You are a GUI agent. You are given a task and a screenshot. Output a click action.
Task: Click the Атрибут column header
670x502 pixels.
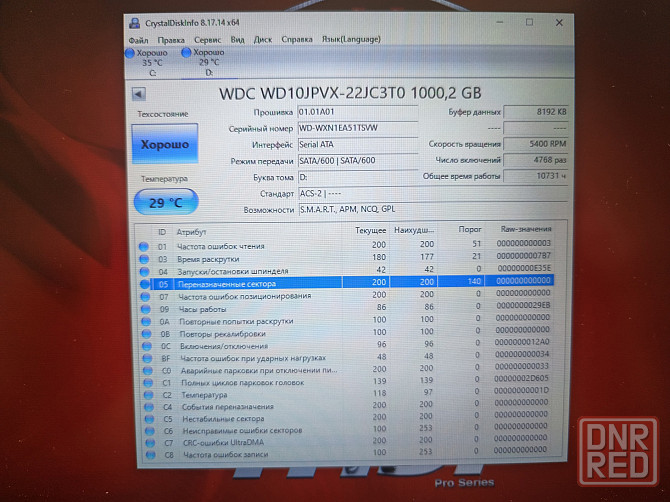[x=191, y=232]
